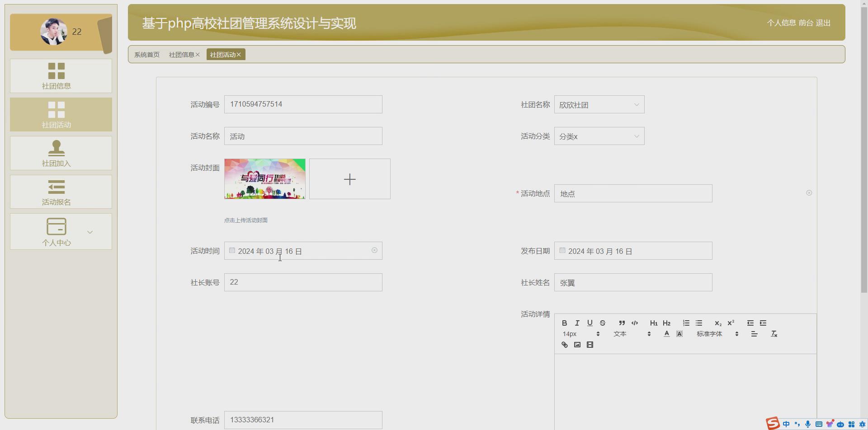Clear the 活动时间 date field
This screenshot has width=868, height=430.
click(x=374, y=250)
